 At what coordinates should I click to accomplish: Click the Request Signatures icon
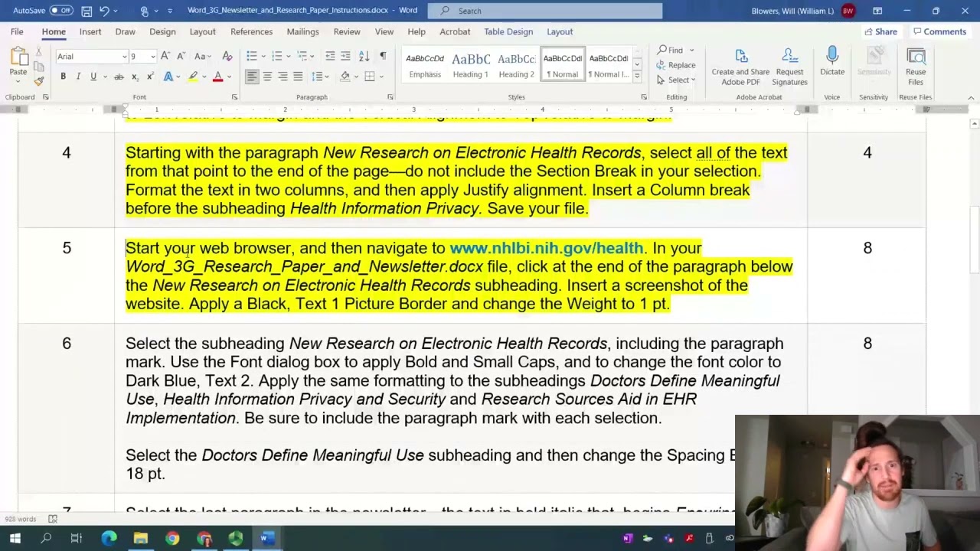tap(789, 67)
